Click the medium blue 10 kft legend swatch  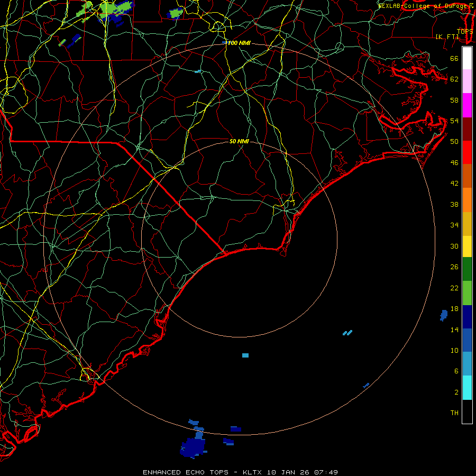pos(467,340)
